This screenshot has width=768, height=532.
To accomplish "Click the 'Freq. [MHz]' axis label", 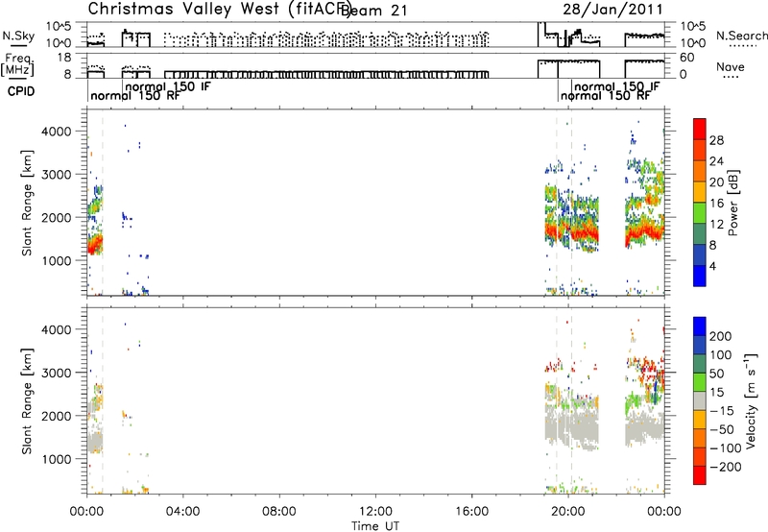I will click(17, 64).
